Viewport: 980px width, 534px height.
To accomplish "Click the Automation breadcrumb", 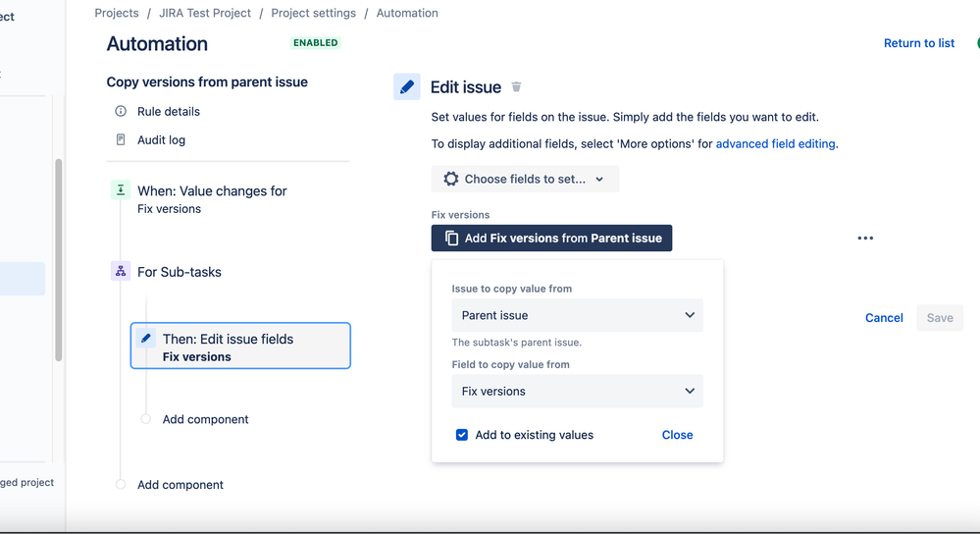I will coord(407,13).
